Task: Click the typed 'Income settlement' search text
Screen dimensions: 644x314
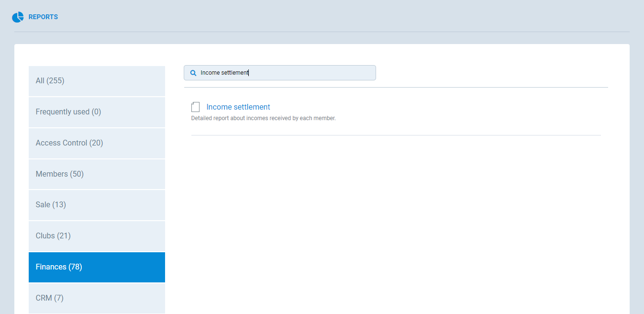Action: [224, 73]
